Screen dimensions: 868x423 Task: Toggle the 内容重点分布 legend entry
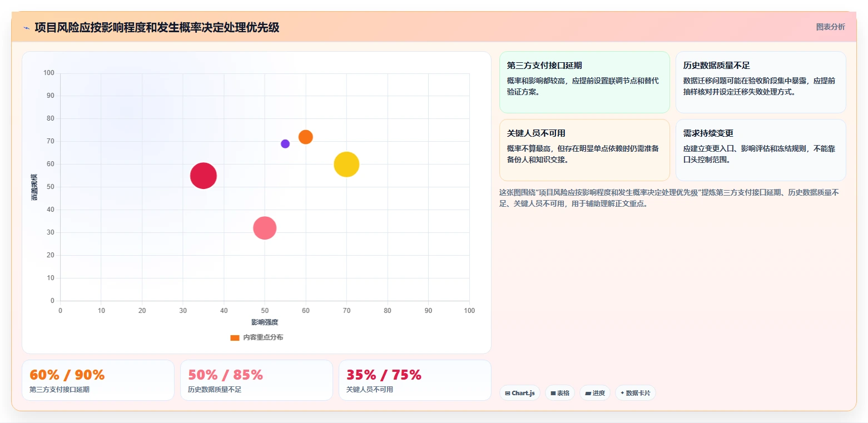(257, 337)
